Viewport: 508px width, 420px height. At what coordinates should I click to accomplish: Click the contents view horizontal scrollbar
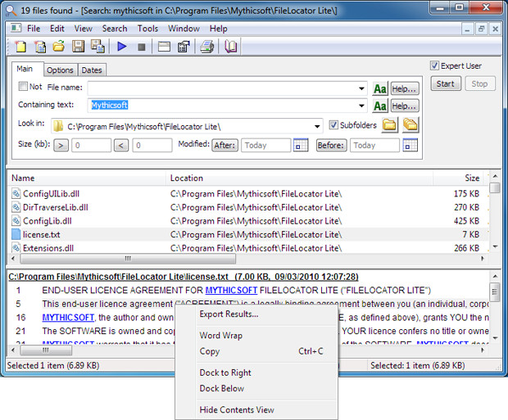46,350
